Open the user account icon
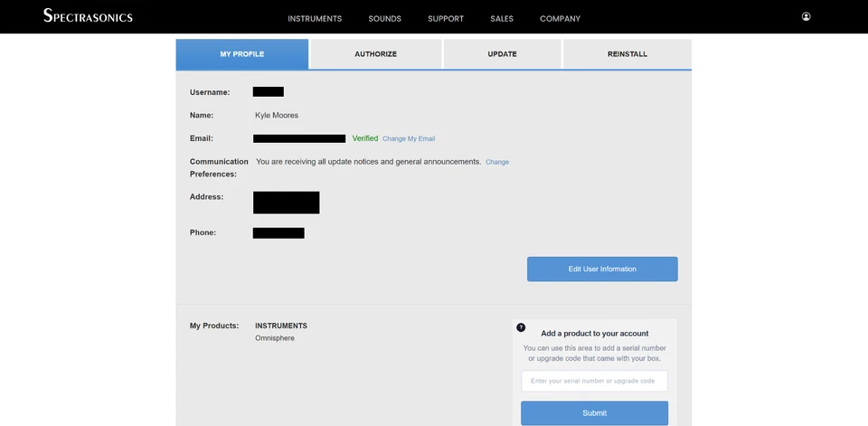This screenshot has height=426, width=868. pos(806,16)
